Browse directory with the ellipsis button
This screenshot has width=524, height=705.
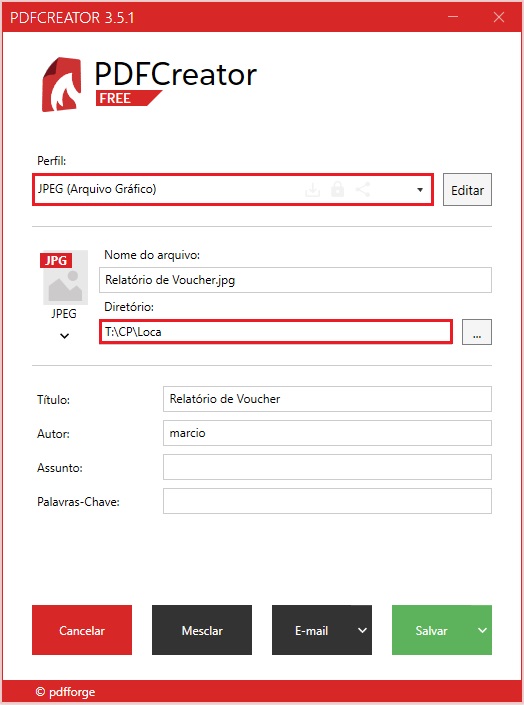tap(477, 332)
